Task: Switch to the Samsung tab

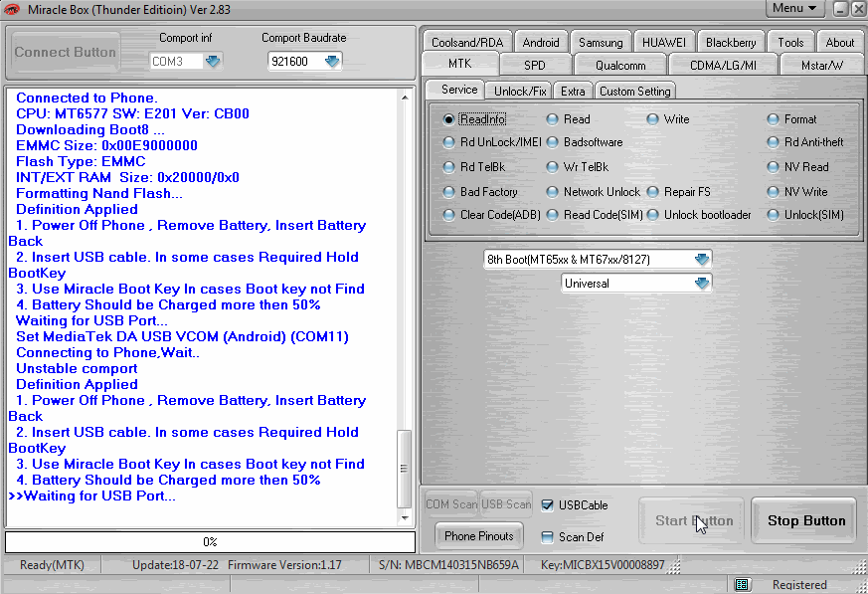Action: [601, 42]
